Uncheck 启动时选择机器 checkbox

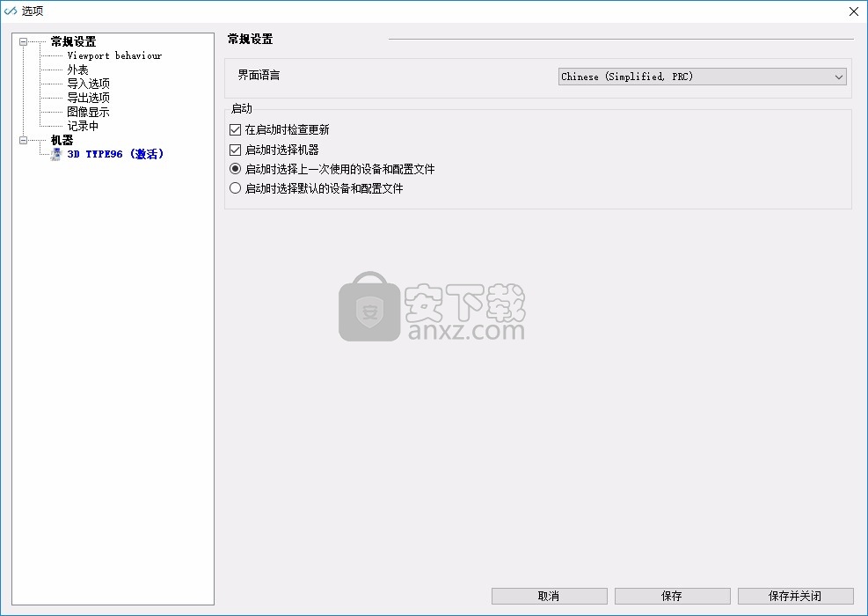[x=235, y=150]
